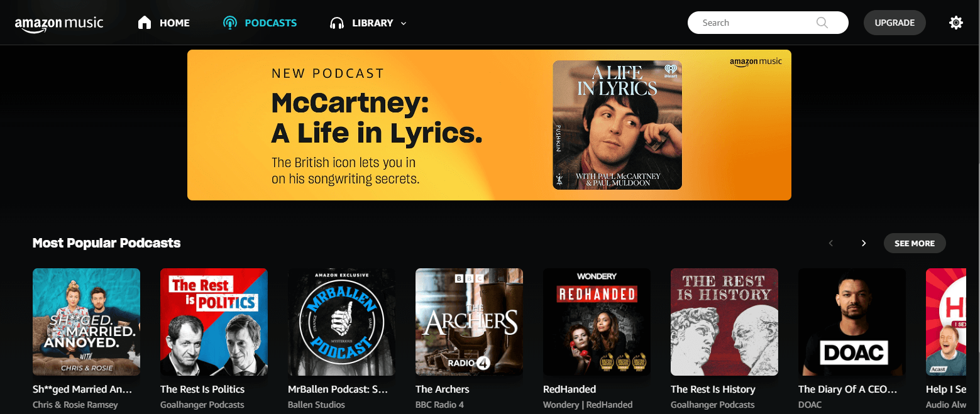Open the RedHanded cover
Image resolution: width=980 pixels, height=414 pixels.
tap(597, 322)
